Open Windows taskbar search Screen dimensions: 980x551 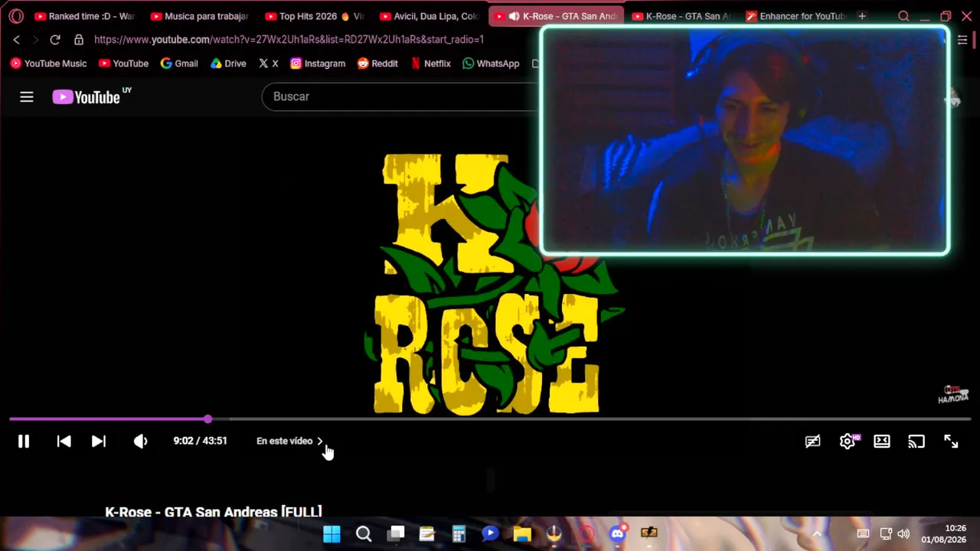pos(364,533)
